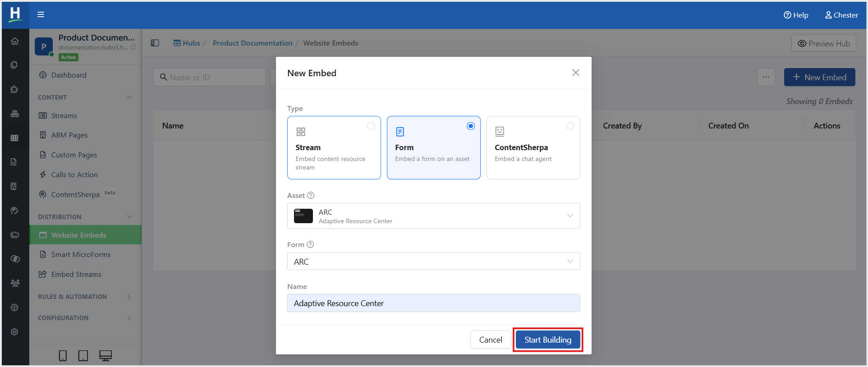Open the Chester user menu
The height and width of the screenshot is (367, 868).
[x=841, y=15]
